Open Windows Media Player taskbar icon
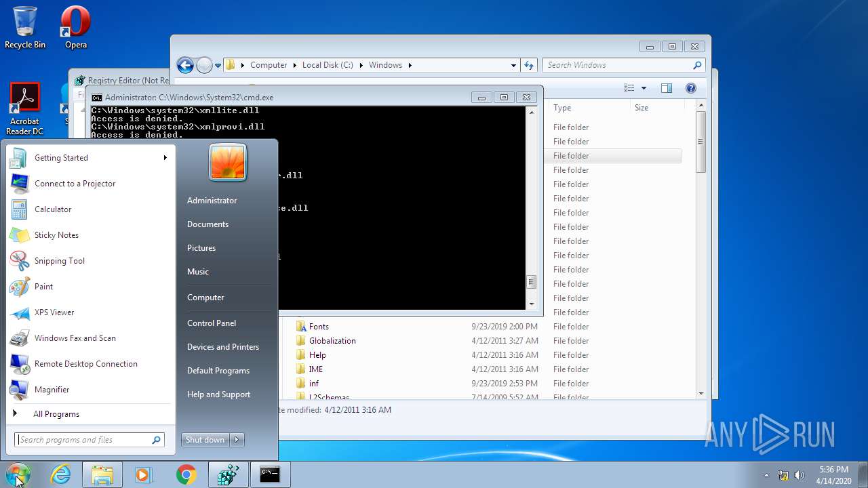The height and width of the screenshot is (488, 868). pos(144,475)
